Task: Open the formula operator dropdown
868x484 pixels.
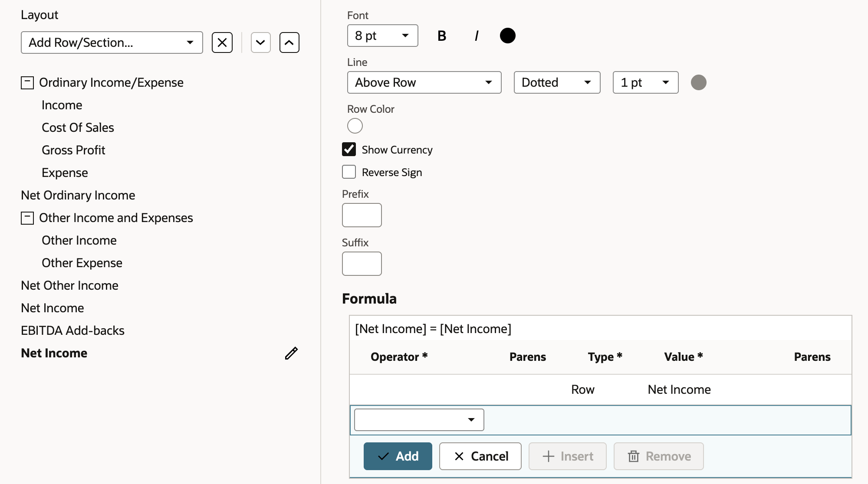Action: pos(419,420)
